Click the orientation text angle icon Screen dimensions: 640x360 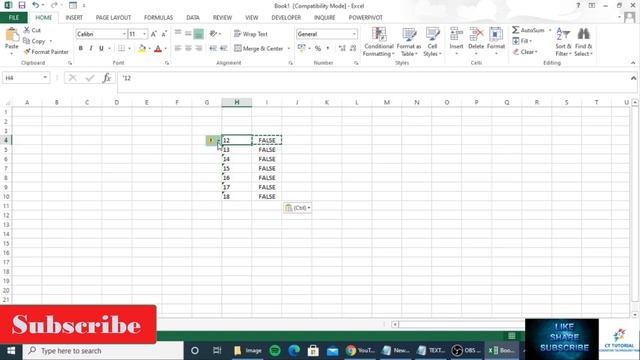click(213, 34)
